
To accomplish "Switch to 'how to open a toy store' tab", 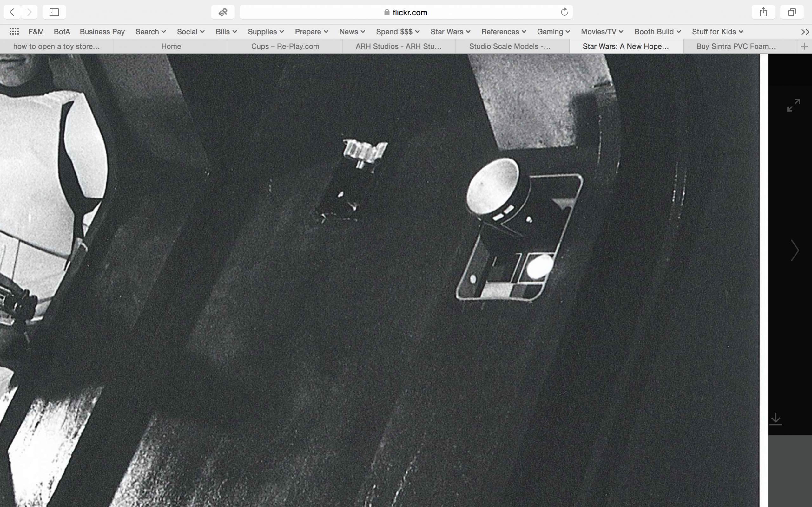I will pyautogui.click(x=57, y=46).
